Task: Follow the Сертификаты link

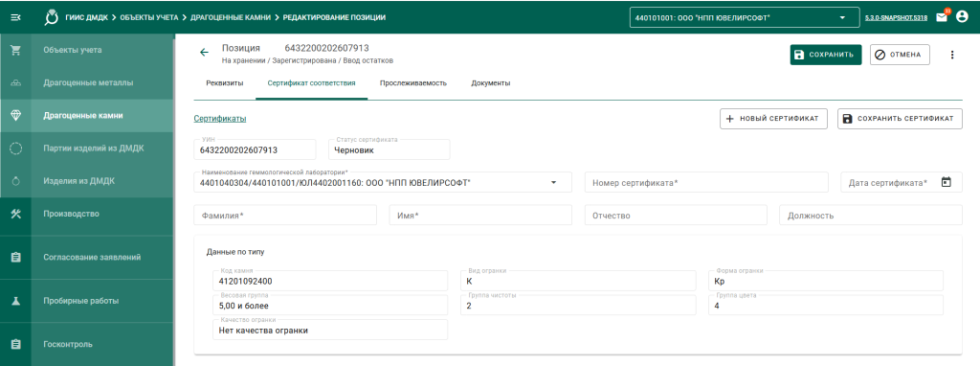Action: click(x=220, y=119)
